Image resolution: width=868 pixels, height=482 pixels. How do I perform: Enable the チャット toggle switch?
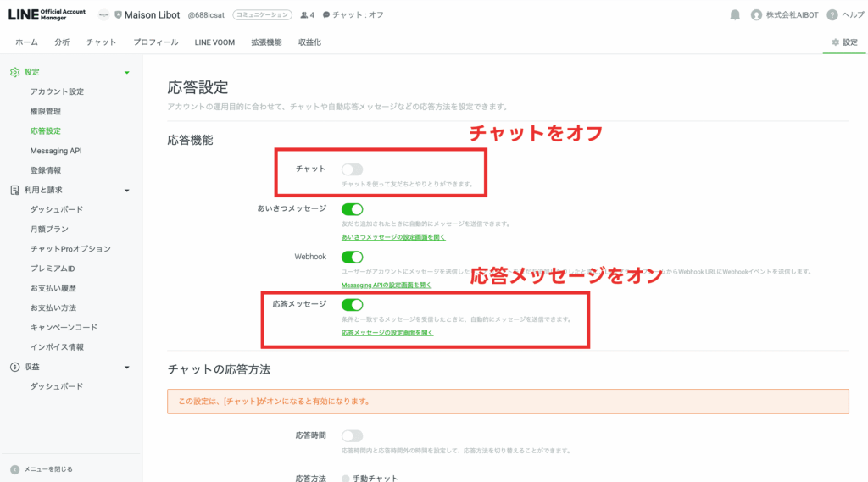[x=352, y=169]
